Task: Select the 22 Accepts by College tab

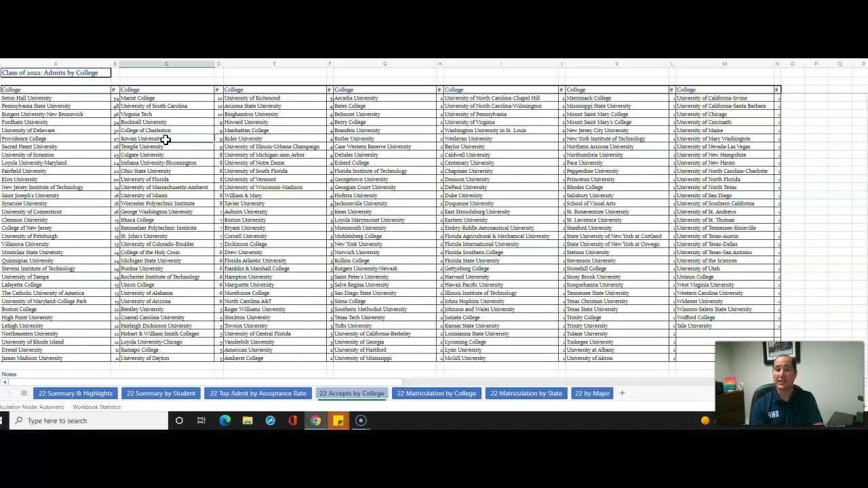Action: pos(351,393)
